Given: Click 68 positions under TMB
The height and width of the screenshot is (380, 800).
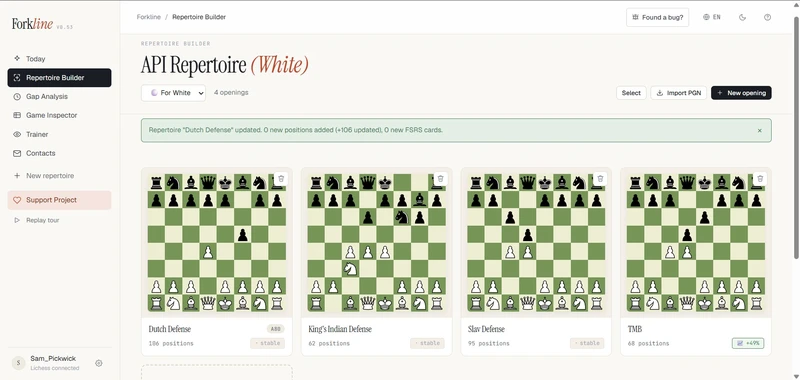Looking at the screenshot, I should click(648, 343).
